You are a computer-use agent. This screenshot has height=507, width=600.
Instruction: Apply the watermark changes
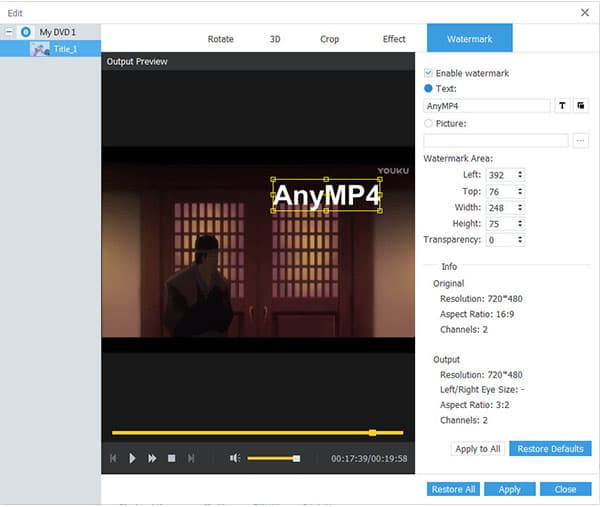coord(509,489)
